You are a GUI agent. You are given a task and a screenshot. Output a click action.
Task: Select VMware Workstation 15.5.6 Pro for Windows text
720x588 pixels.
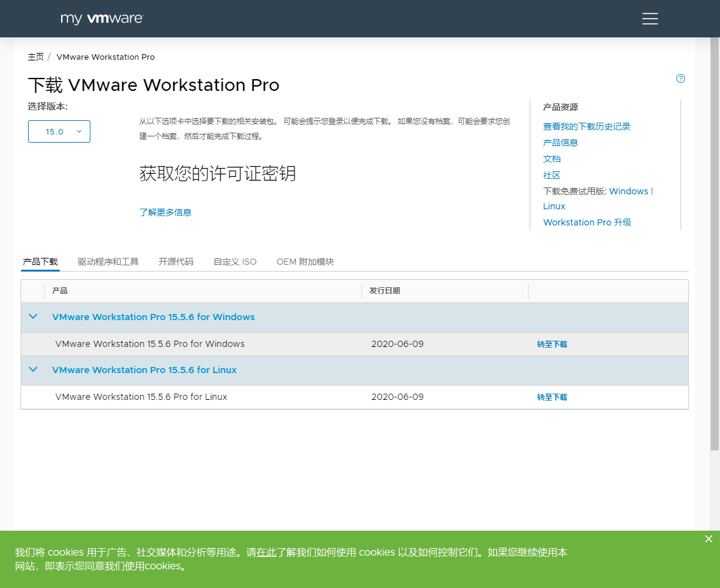pyautogui.click(x=150, y=344)
